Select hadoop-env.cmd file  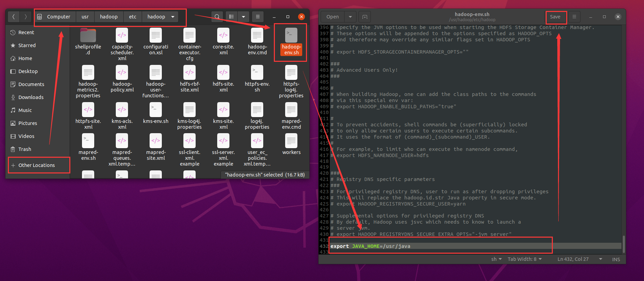(257, 41)
